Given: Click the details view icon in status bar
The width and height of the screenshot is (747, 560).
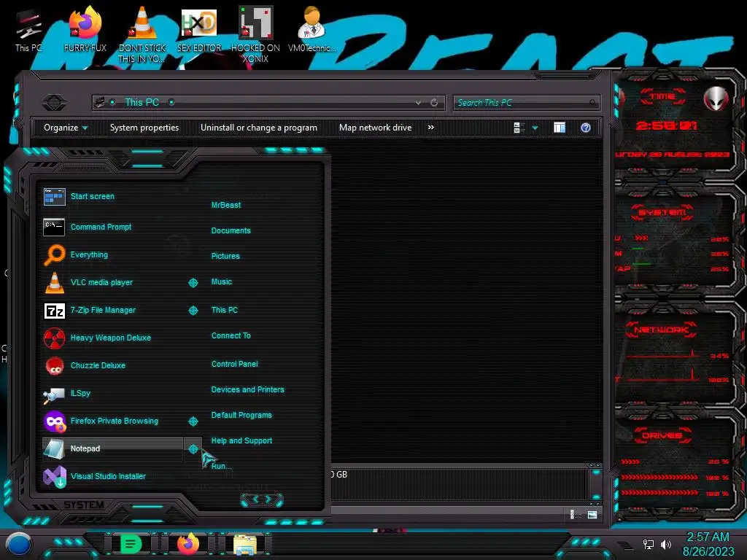Looking at the screenshot, I should pos(573,514).
